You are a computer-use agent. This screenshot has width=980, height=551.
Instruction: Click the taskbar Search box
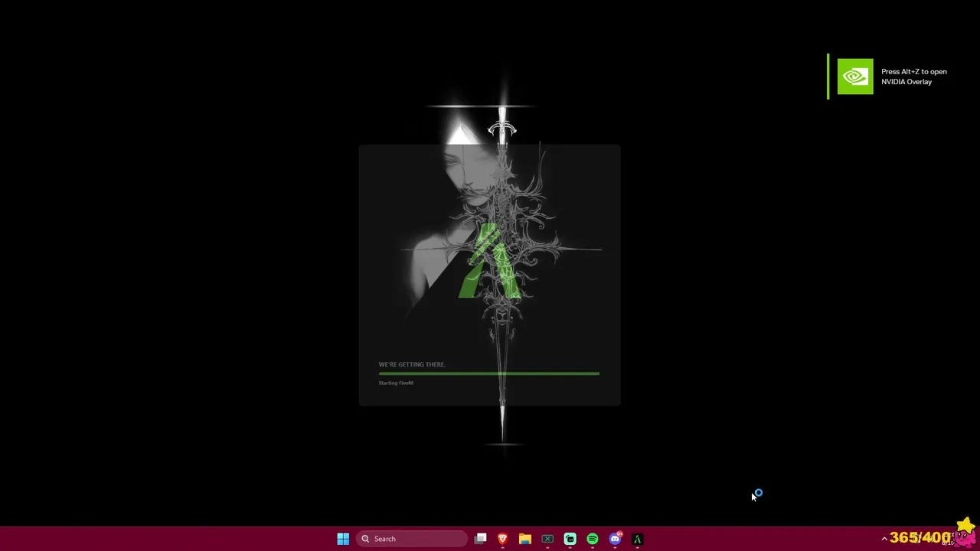click(x=412, y=539)
